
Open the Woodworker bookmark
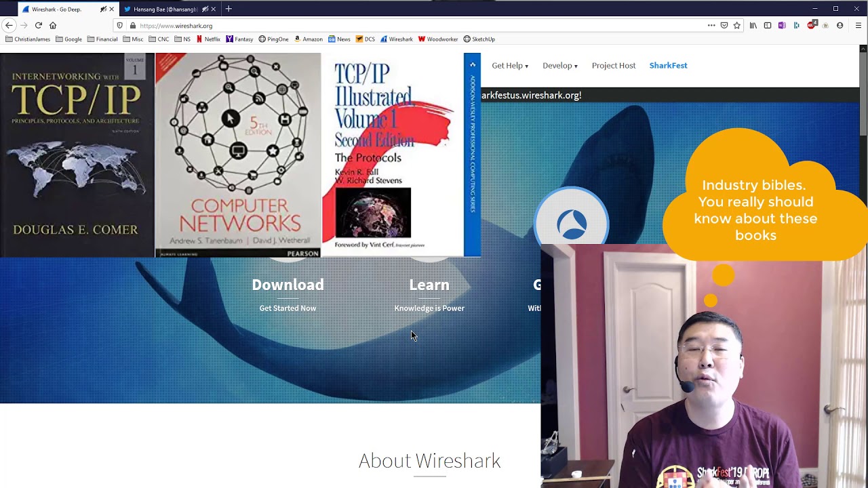(x=438, y=39)
